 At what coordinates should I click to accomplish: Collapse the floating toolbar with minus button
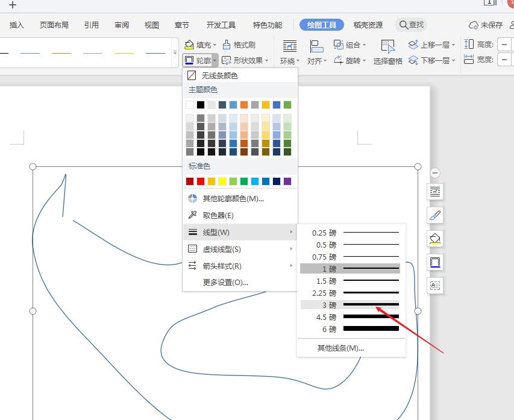(435, 173)
